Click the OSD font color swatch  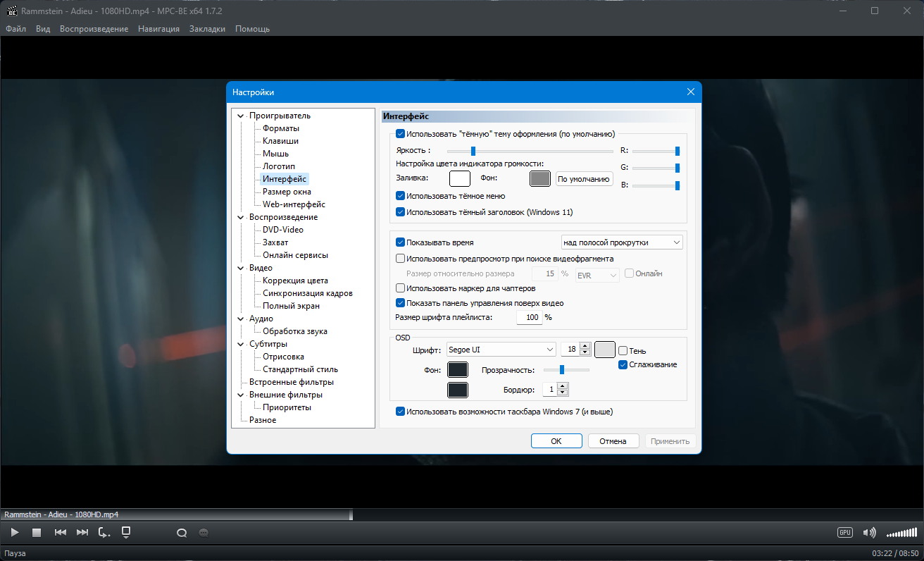coord(605,350)
